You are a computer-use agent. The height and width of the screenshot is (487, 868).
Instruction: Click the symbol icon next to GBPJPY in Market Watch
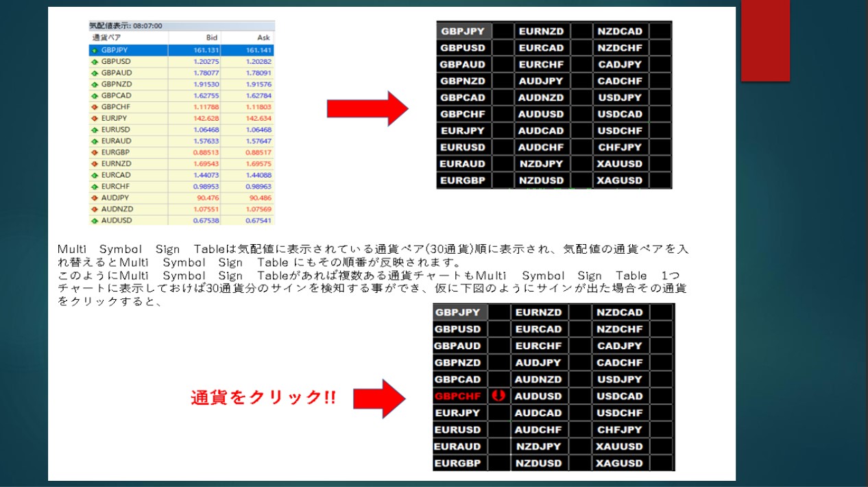coord(95,50)
